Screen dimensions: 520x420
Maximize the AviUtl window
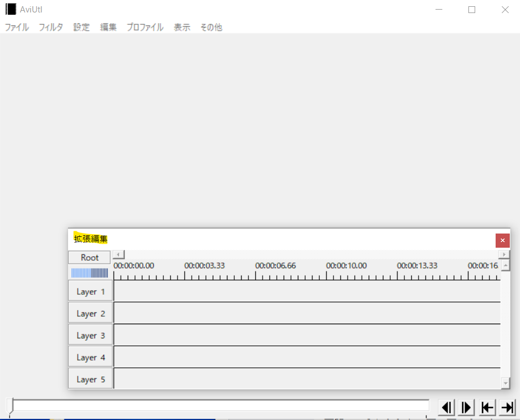coord(472,10)
